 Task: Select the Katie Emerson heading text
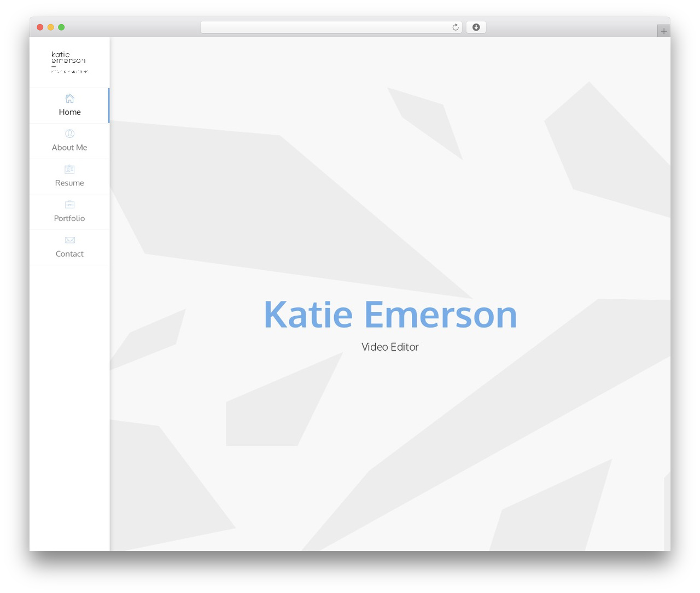pos(390,315)
